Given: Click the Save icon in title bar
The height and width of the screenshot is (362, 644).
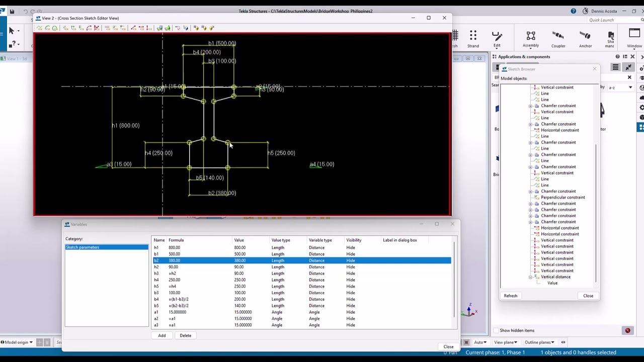Looking at the screenshot, I should click(x=12, y=11).
